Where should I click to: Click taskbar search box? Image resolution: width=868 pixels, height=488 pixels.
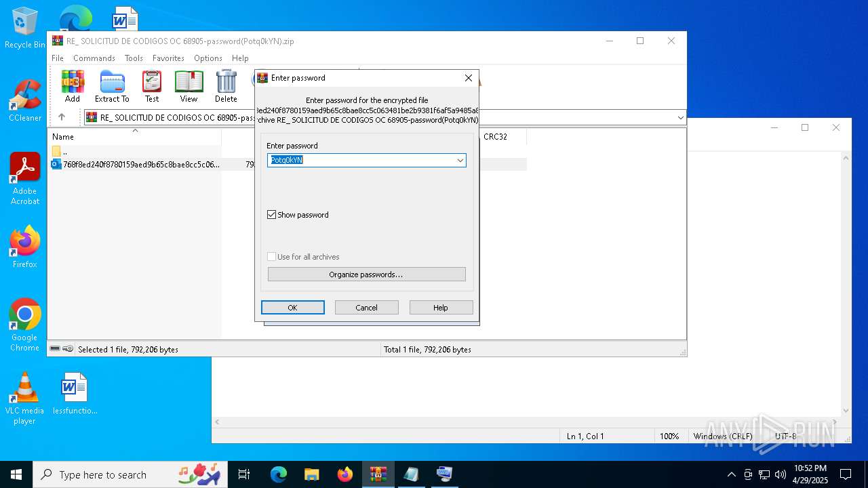(x=132, y=474)
